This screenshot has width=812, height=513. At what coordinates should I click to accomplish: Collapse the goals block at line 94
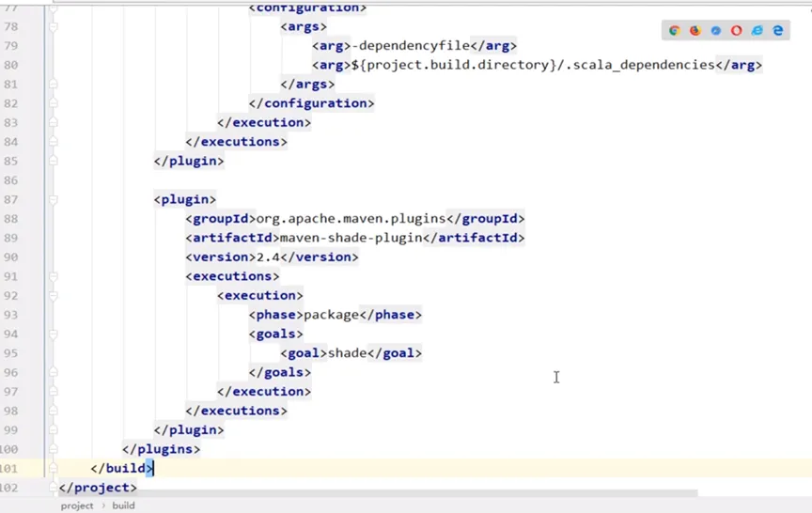(x=54, y=334)
